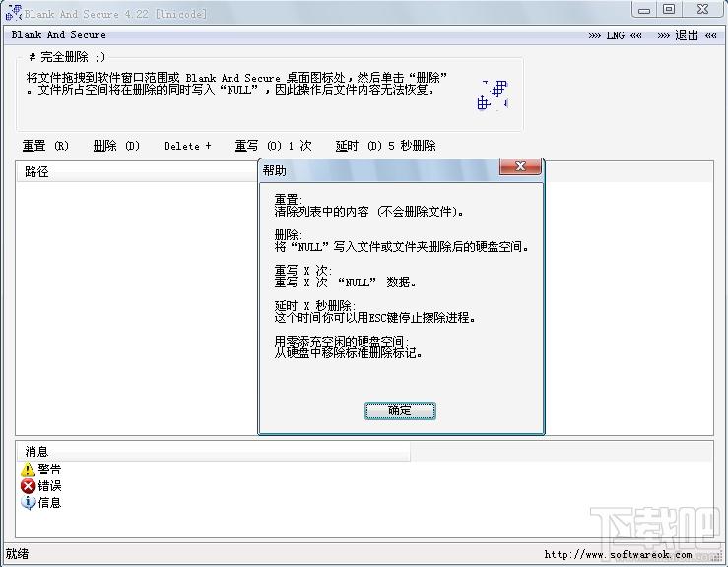
Task: Click the 消息 column header
Action: [x=214, y=452]
